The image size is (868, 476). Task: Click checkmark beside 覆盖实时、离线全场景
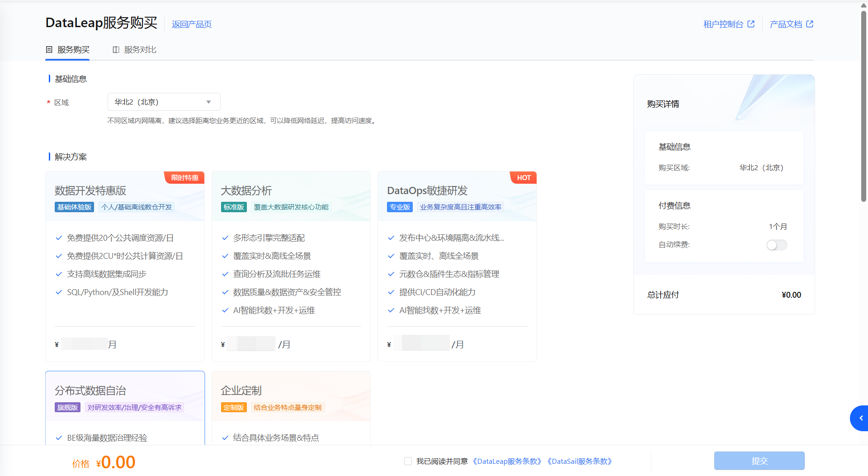pyautogui.click(x=391, y=256)
